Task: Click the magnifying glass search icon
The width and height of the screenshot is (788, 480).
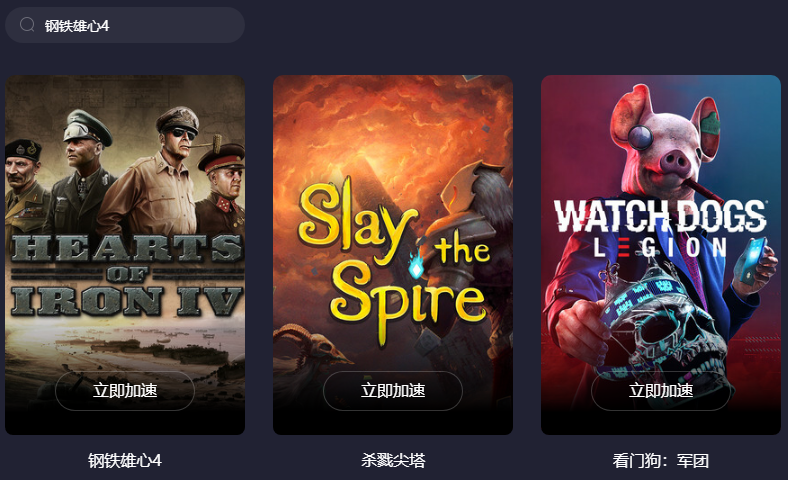Action: pyautogui.click(x=27, y=24)
